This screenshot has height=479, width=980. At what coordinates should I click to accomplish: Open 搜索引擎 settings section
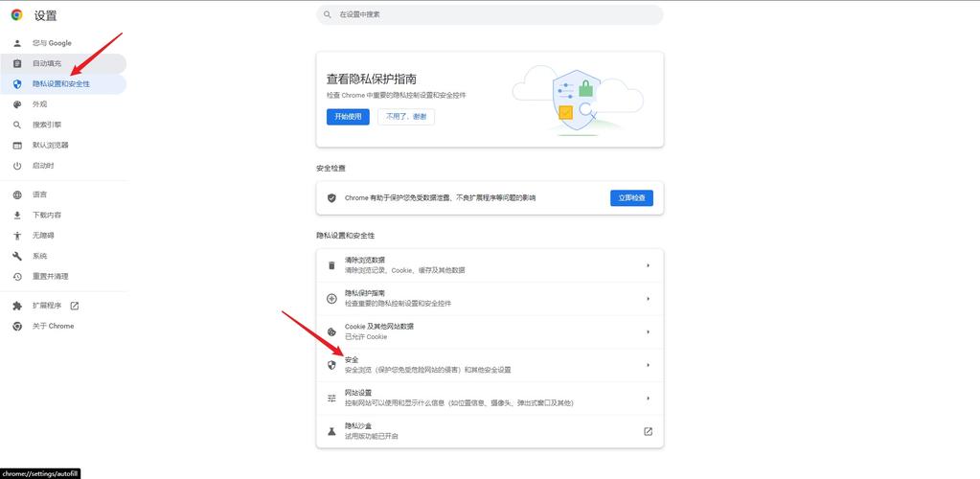tap(63, 125)
